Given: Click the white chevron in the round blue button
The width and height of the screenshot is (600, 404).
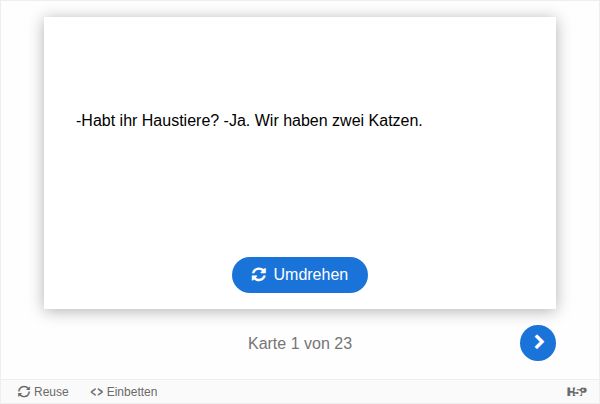Looking at the screenshot, I should [x=539, y=342].
